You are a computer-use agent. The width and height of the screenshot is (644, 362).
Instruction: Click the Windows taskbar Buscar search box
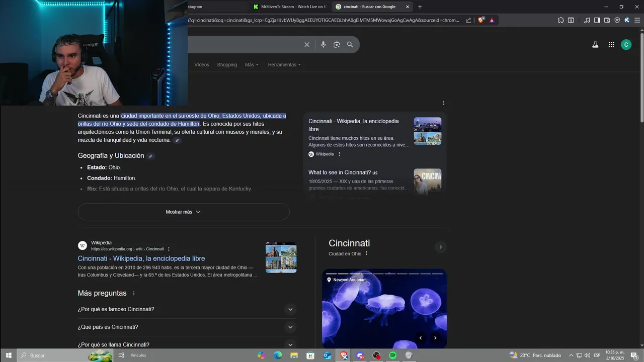pos(65,355)
